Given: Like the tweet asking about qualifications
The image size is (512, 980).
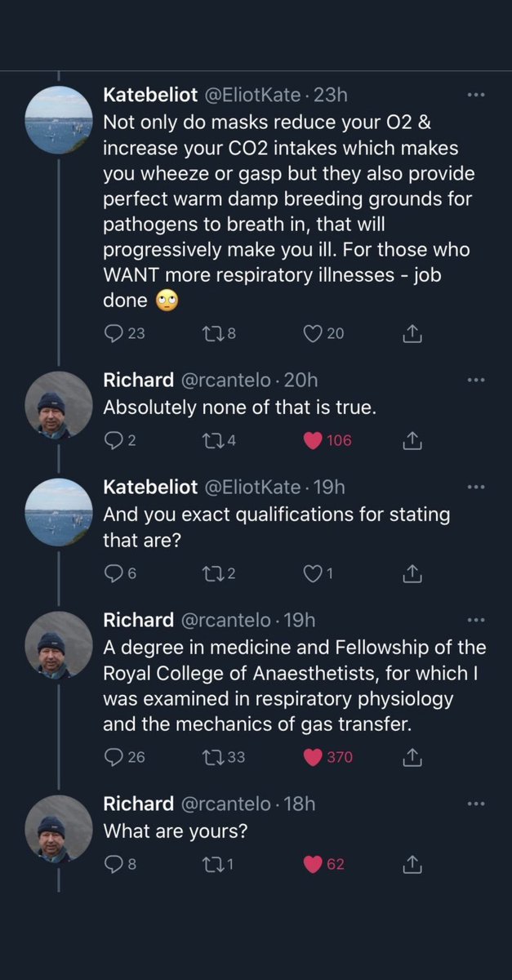Looking at the screenshot, I should [x=313, y=574].
